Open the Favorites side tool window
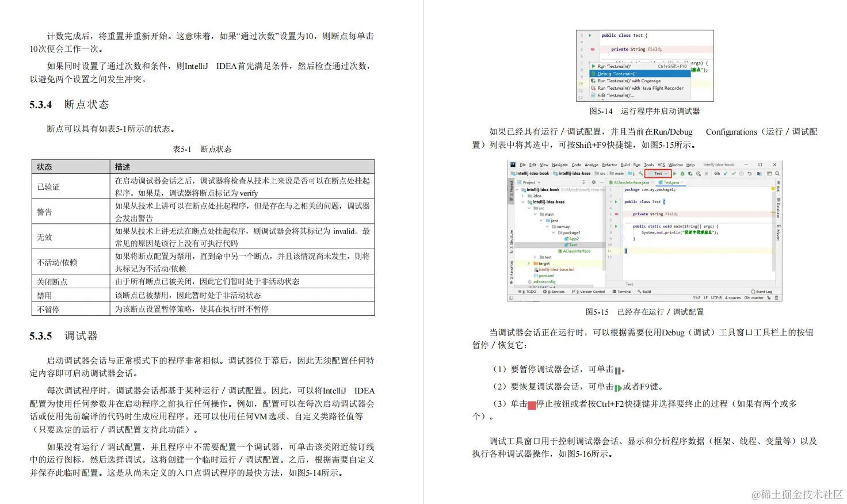The image size is (847, 504). 511,272
